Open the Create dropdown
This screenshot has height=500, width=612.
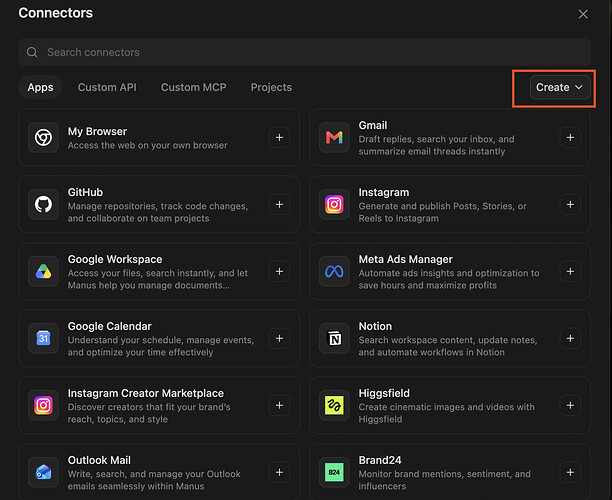coord(560,87)
